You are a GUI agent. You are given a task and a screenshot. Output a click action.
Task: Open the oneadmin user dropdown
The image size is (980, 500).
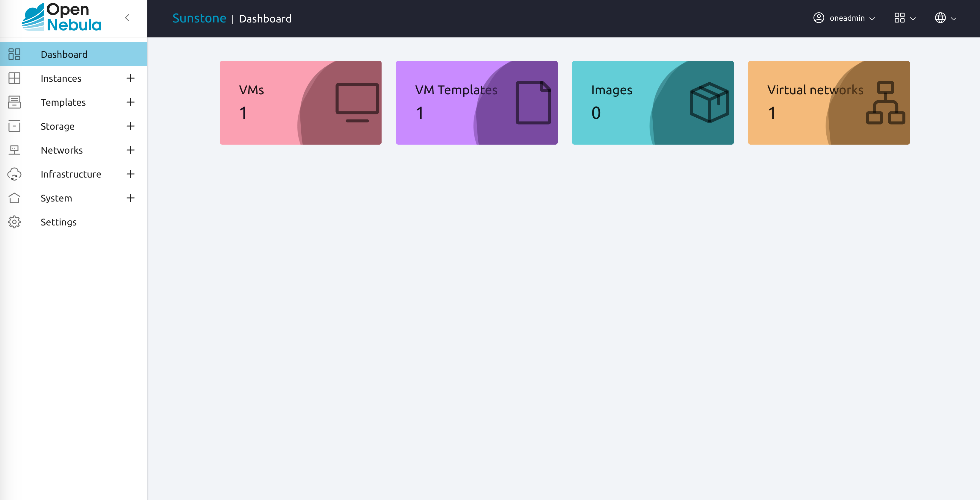(x=844, y=18)
